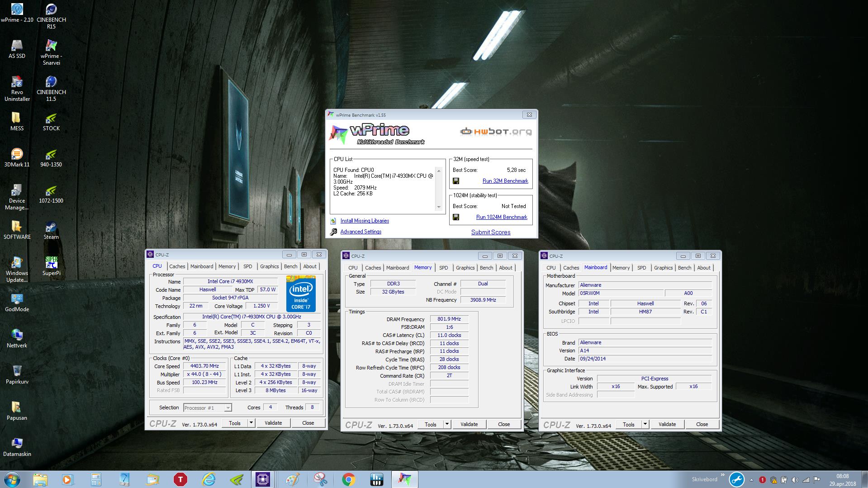Open wPrime Advanced Settings link

[360, 232]
